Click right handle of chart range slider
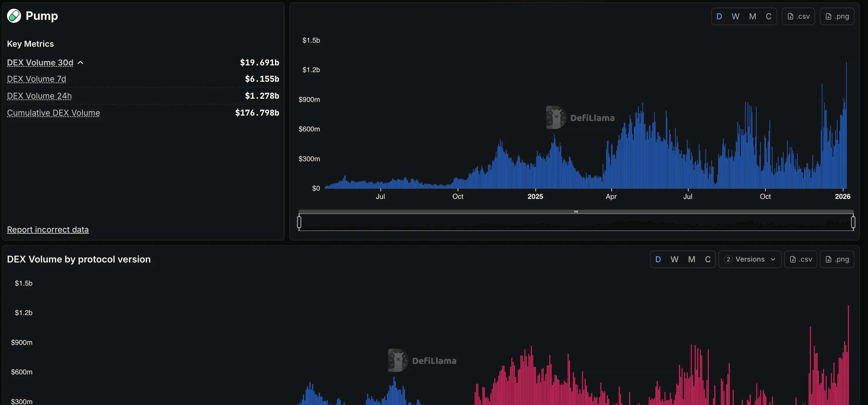Viewport: 868px width, 405px height. click(x=853, y=222)
